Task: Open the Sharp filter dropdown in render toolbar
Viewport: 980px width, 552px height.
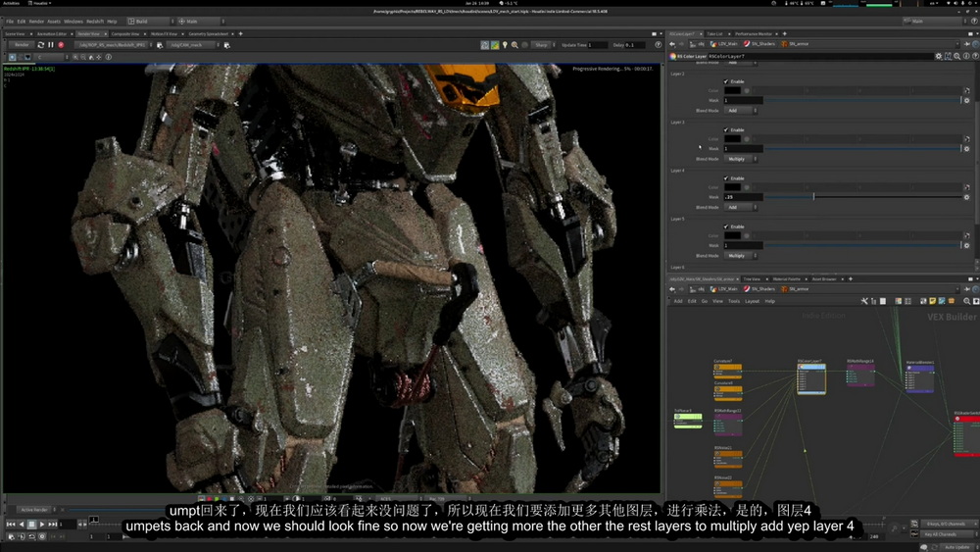Action: 544,45
